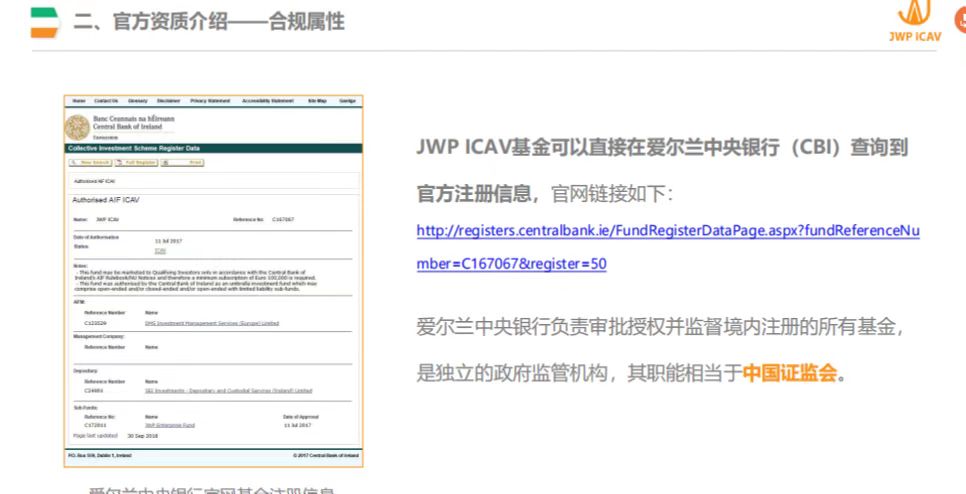This screenshot has height=494, width=966.
Task: Click the Notes paragraph in the register page
Action: pyautogui.click(x=196, y=280)
